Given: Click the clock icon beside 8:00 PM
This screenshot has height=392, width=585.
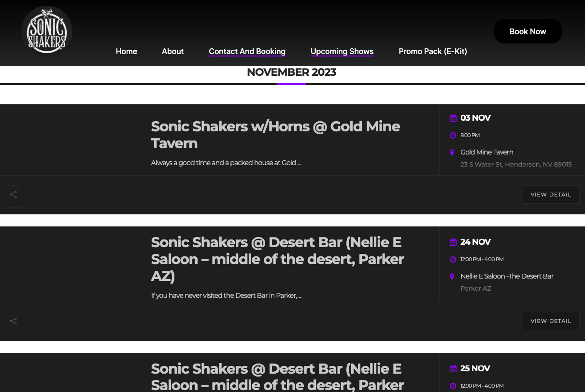Looking at the screenshot, I should [x=453, y=136].
